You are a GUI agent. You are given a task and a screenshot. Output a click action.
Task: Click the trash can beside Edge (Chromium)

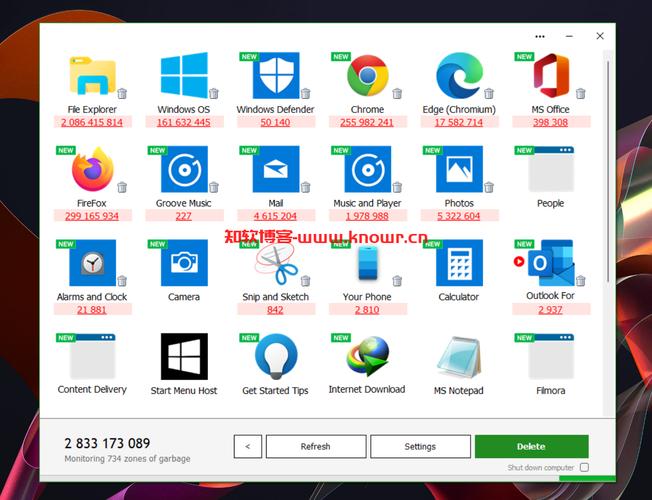489,94
